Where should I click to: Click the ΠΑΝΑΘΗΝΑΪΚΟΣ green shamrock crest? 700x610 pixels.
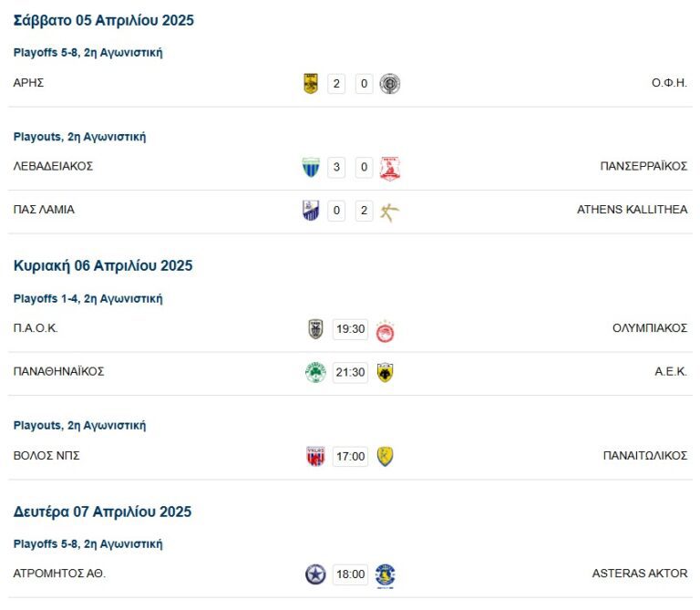[x=315, y=372]
